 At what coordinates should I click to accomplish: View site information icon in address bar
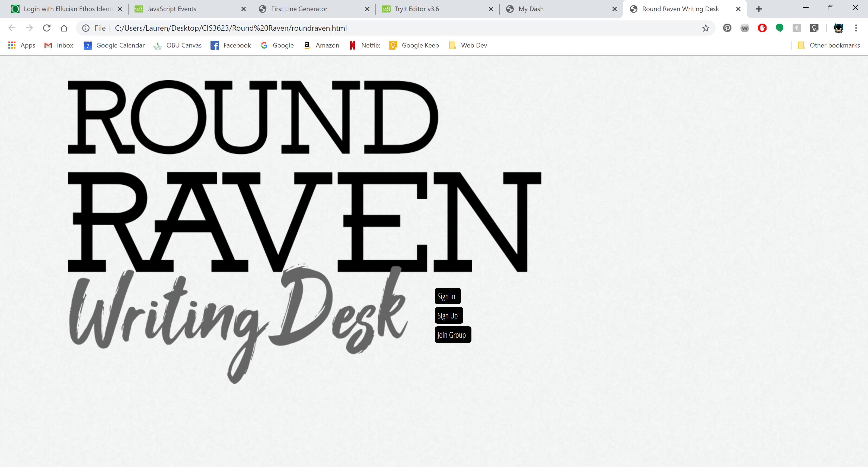point(86,28)
